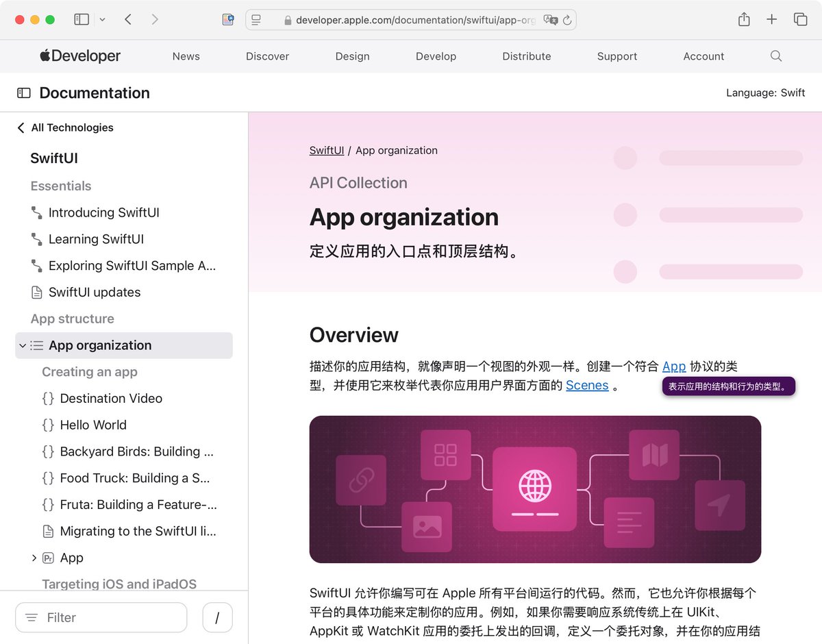Open the Language: Swift selector
This screenshot has width=822, height=644.
[x=766, y=92]
